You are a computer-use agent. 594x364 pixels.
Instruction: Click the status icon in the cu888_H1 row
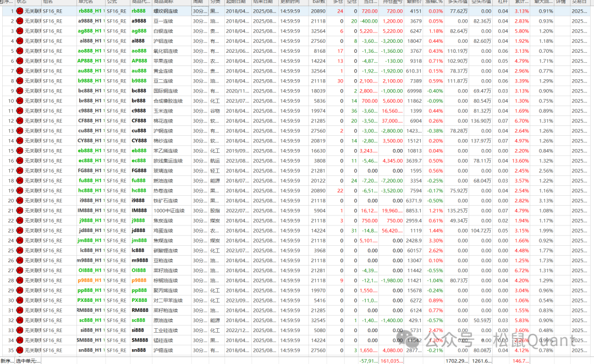click(20, 131)
